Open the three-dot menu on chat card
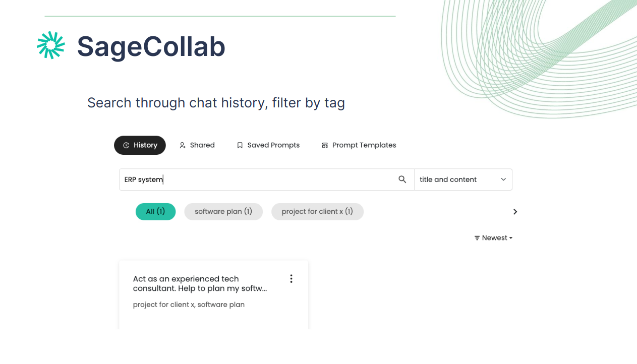The image size is (637, 364). coord(291,279)
